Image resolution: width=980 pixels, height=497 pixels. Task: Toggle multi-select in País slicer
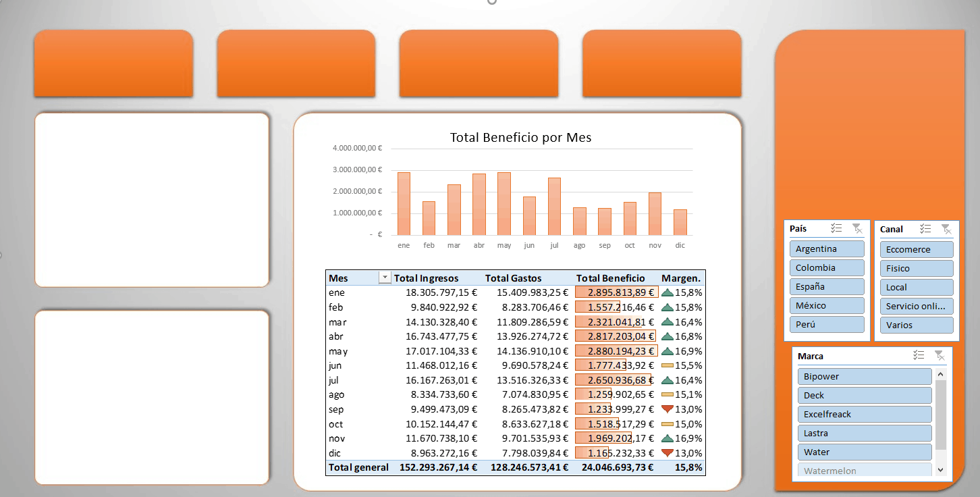pos(836,228)
